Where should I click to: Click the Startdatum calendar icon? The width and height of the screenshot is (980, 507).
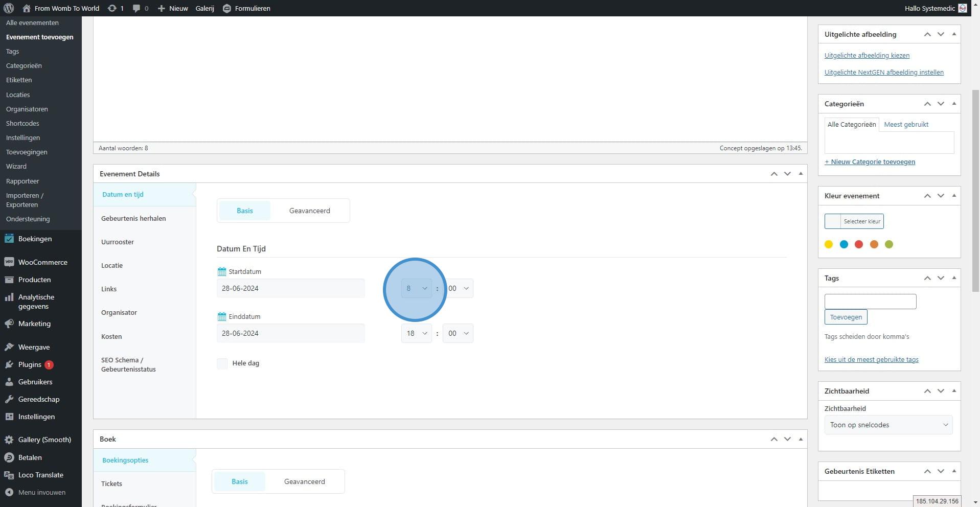pos(221,272)
